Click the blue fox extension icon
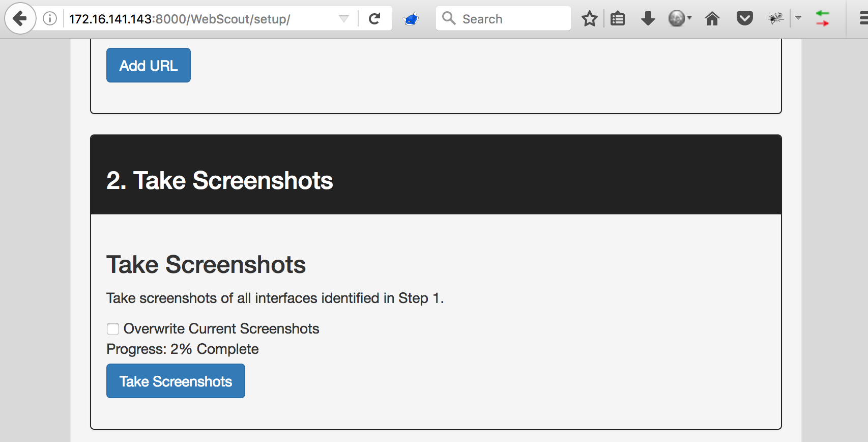 pos(411,19)
